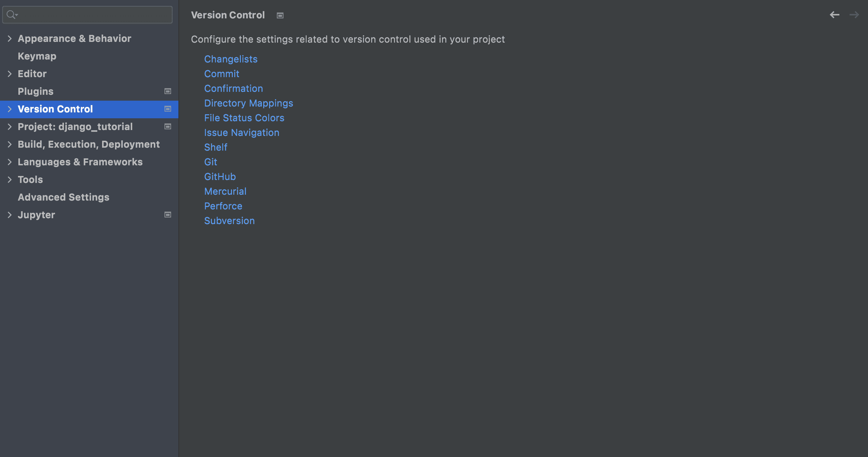Expand the Tools settings node
Screen dimensions: 868x457
[x=10, y=180]
